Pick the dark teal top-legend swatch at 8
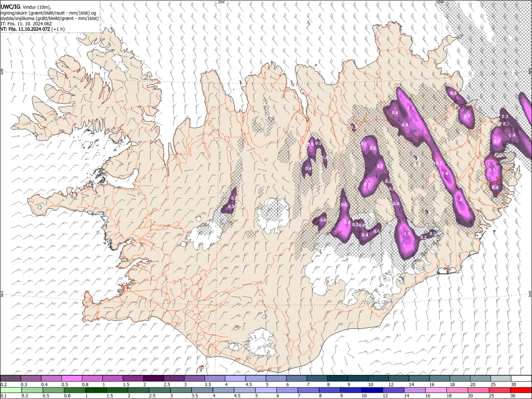 click(337, 379)
